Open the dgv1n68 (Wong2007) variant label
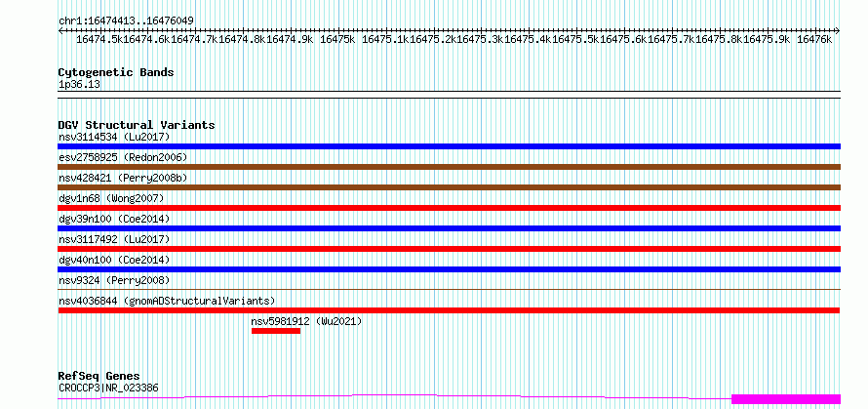The height and width of the screenshot is (409, 868). pos(111,198)
